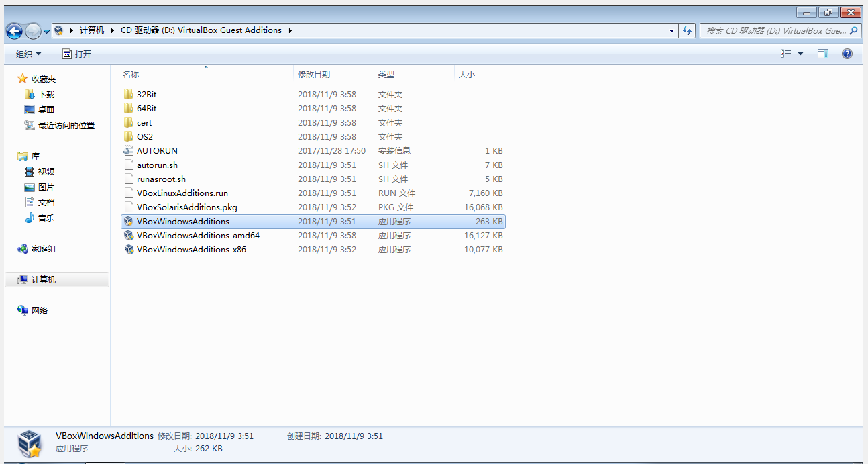Click the VBoxLinuxAdditions.run file icon
868x464 pixels.
[x=129, y=193]
